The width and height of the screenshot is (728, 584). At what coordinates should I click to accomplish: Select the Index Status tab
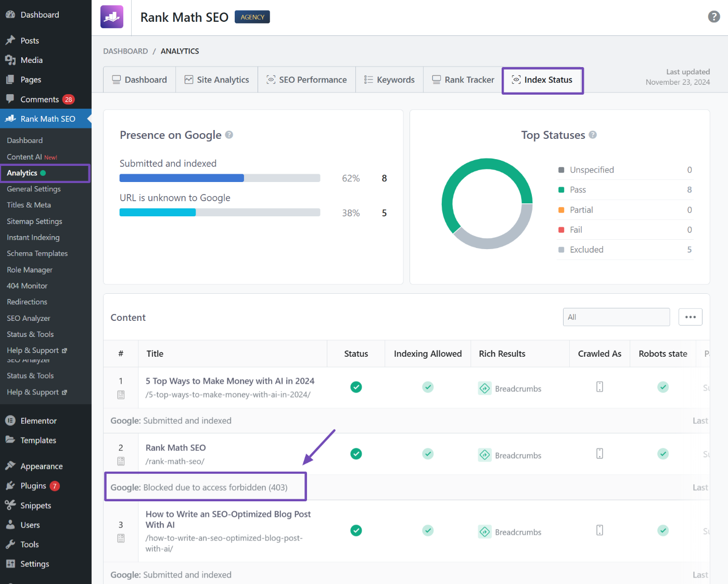[543, 80]
